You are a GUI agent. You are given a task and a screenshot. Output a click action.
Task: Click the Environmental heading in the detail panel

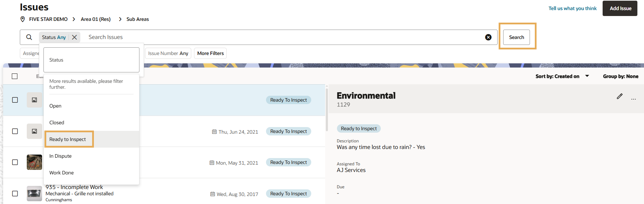[366, 96]
